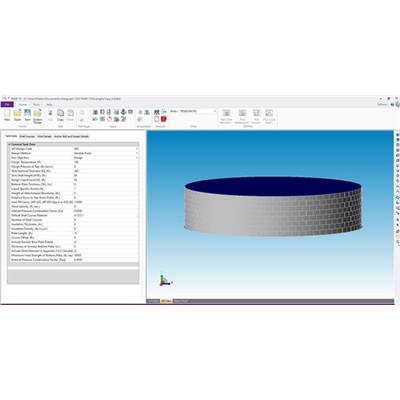The image size is (400, 400).
Task: Open the Run Objective dropdown
Action: point(106,157)
